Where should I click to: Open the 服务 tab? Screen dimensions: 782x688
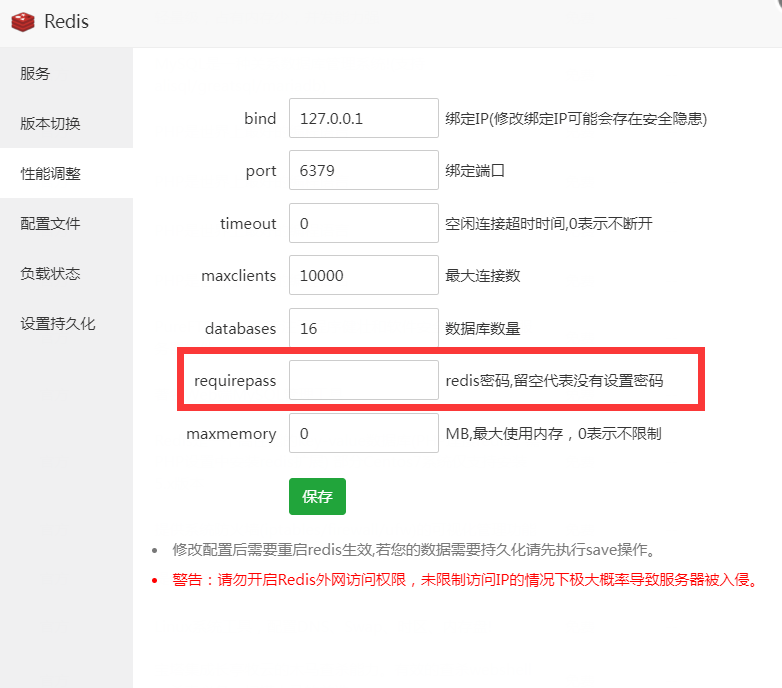tap(35, 73)
